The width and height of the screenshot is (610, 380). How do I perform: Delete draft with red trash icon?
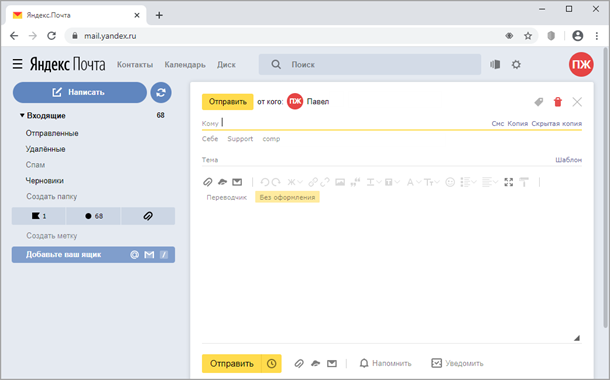pos(558,102)
